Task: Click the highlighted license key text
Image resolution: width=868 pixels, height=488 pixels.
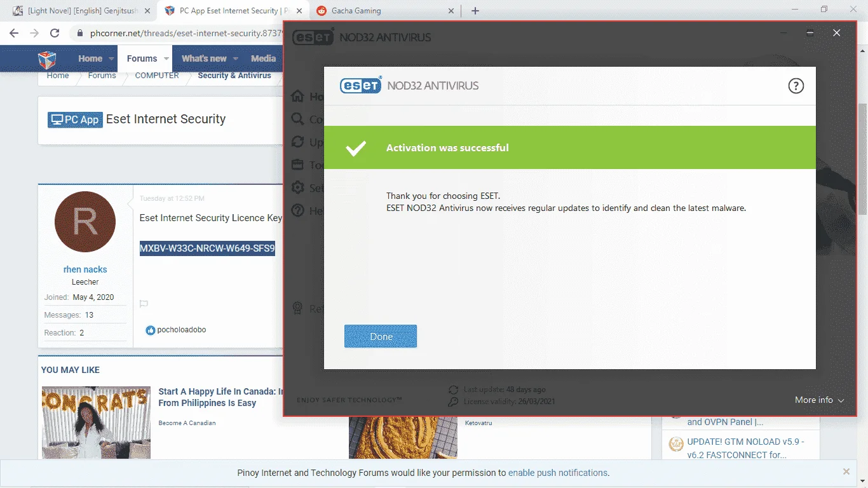Action: click(x=207, y=248)
